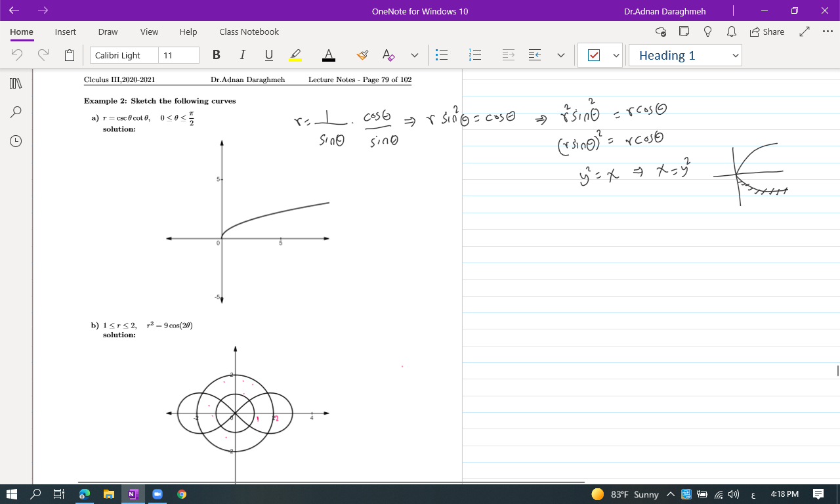Redo the last undone action
This screenshot has width=840, height=504.
point(43,55)
